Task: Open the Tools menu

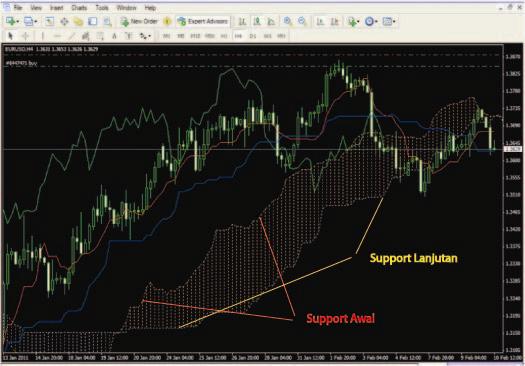Action: 102,8
